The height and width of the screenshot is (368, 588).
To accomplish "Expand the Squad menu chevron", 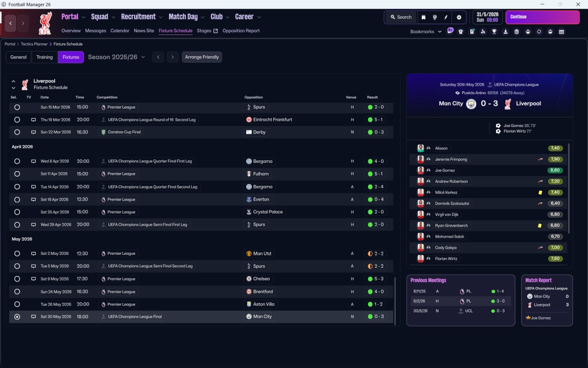I will 113,17.
